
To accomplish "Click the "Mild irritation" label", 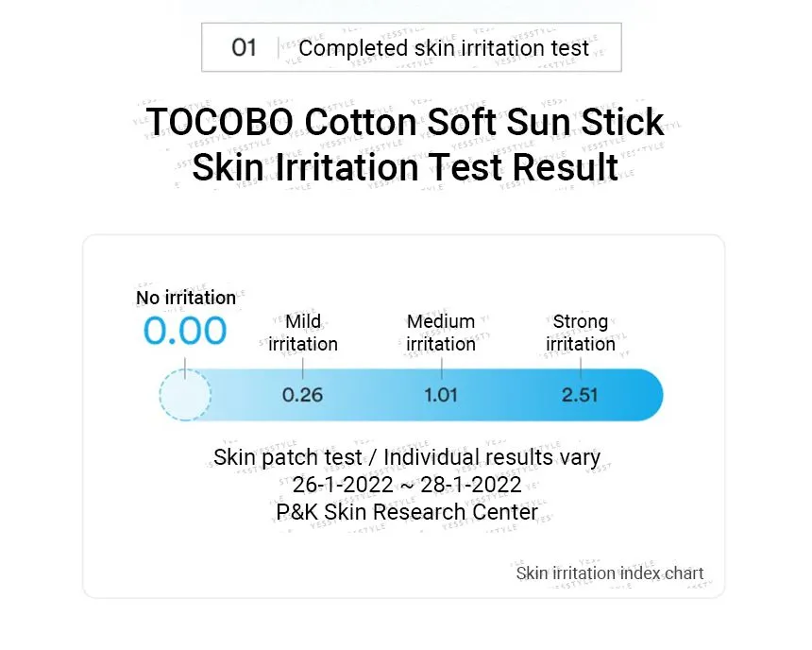I will tap(303, 333).
